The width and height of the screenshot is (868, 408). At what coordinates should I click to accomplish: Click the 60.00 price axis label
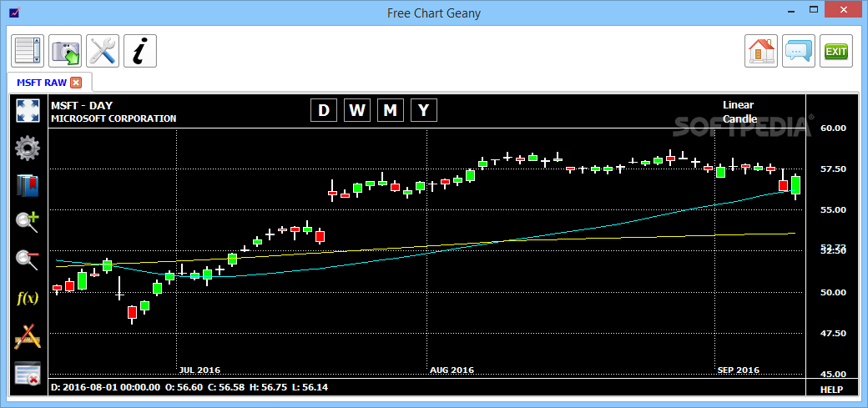[833, 128]
